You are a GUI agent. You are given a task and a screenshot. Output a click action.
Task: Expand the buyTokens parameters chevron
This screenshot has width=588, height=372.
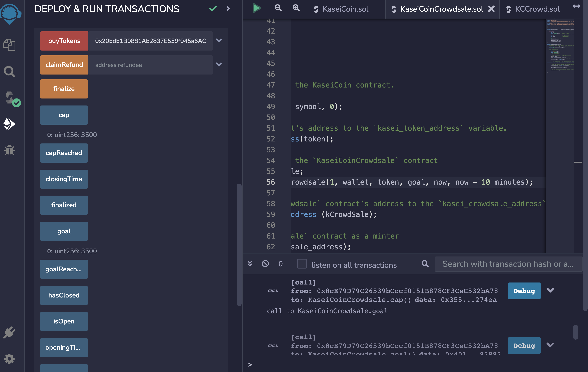coord(219,41)
